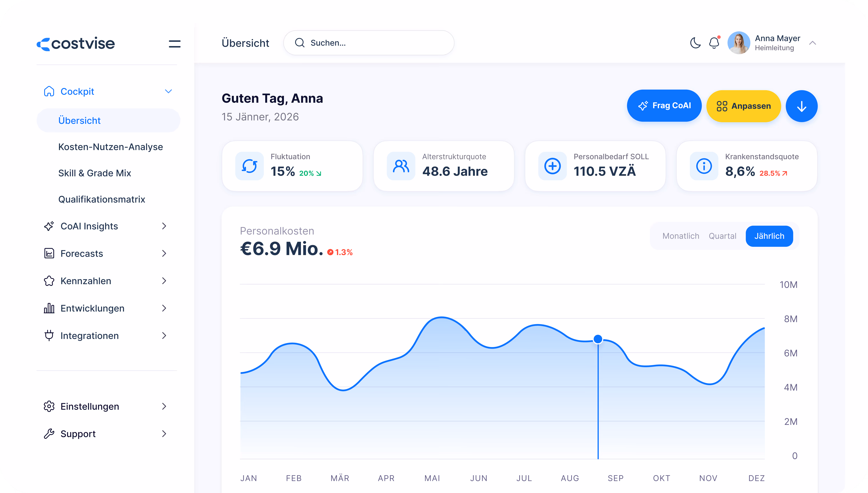Switch chart to Monatlich view
The image size is (868, 493).
(681, 236)
